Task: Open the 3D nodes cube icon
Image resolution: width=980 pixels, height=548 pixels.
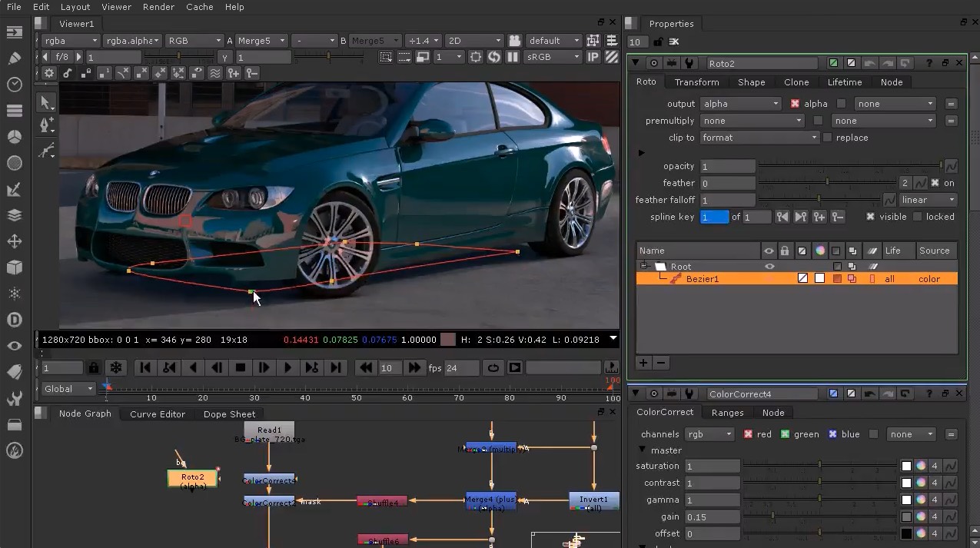Action: [x=14, y=267]
